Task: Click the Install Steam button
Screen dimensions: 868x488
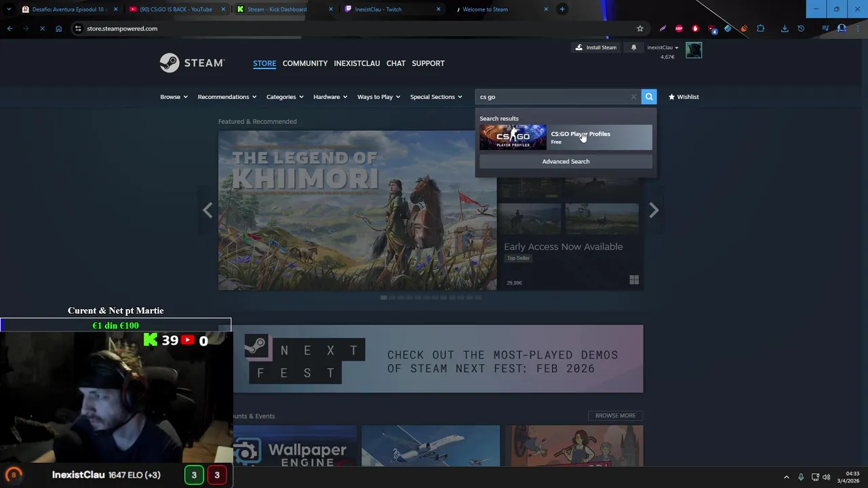Action: (596, 47)
